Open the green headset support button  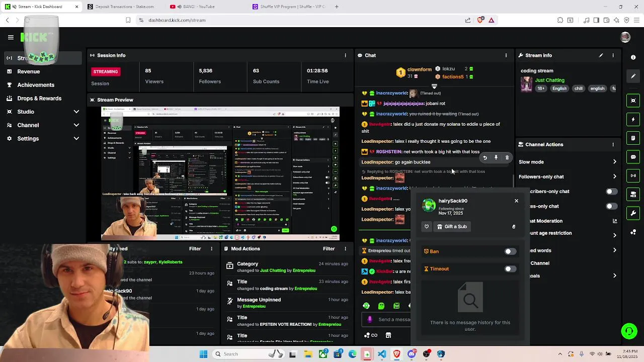tap(629, 331)
